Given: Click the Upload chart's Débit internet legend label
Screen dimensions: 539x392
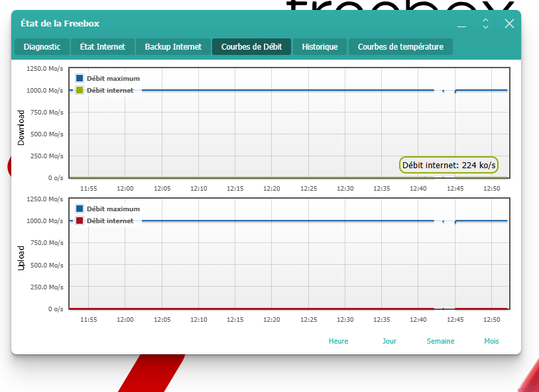Looking at the screenshot, I should coord(110,220).
